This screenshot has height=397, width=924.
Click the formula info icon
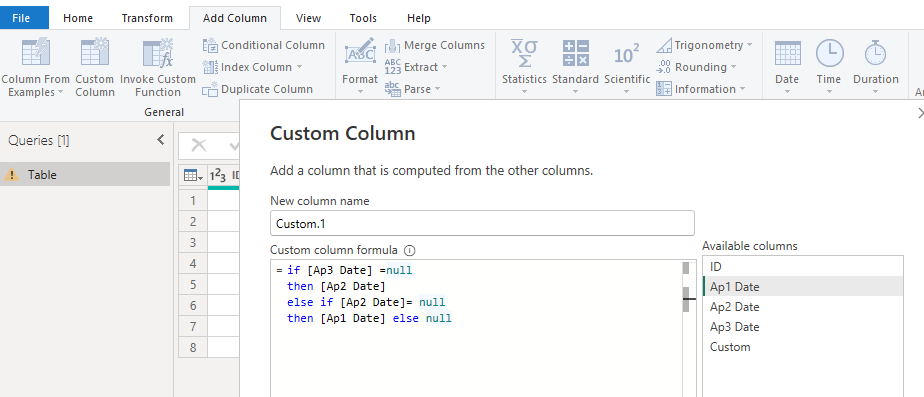pos(410,250)
